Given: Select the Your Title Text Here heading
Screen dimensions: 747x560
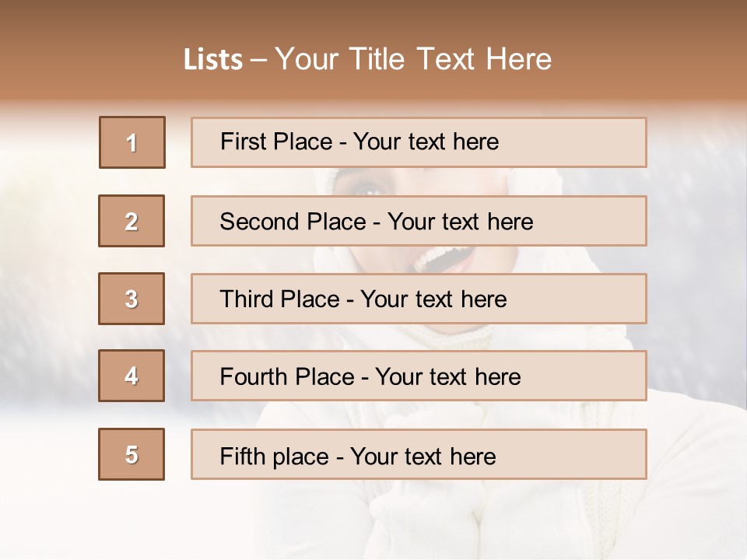Looking at the screenshot, I should point(413,59).
